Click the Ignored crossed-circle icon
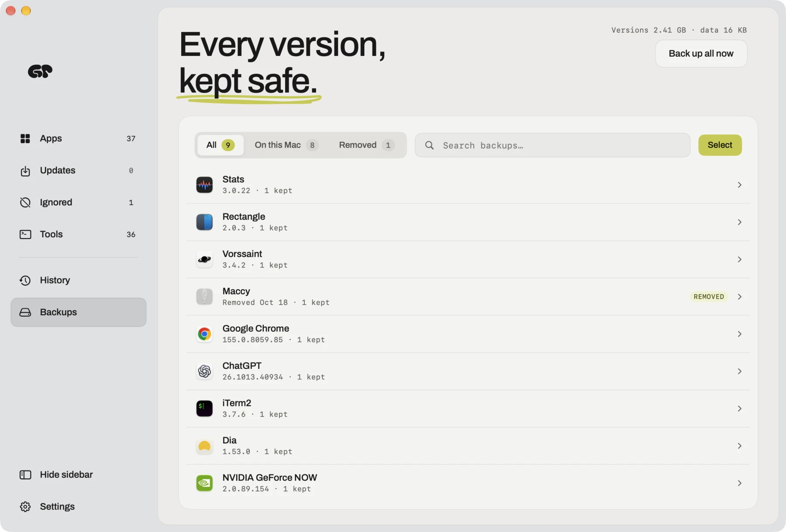 25,203
